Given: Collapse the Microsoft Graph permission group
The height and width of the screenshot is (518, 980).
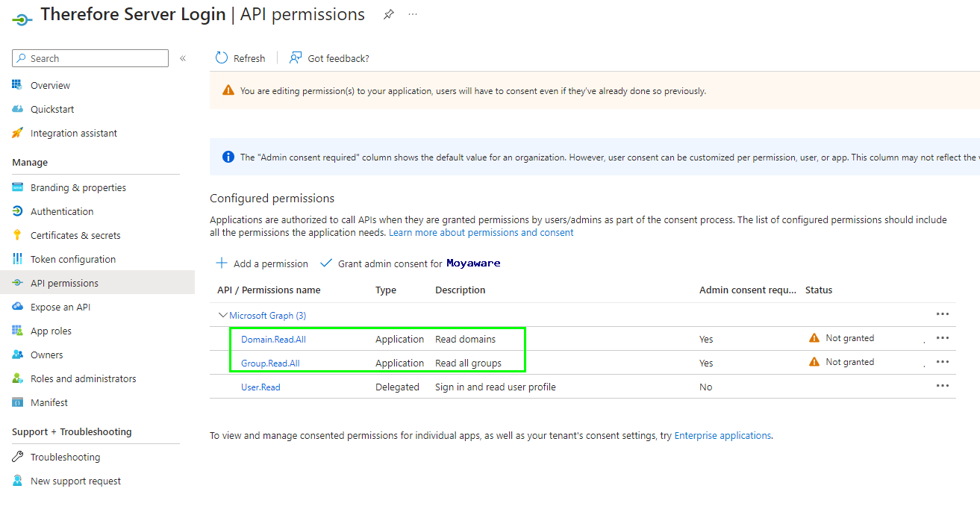Looking at the screenshot, I should (222, 314).
